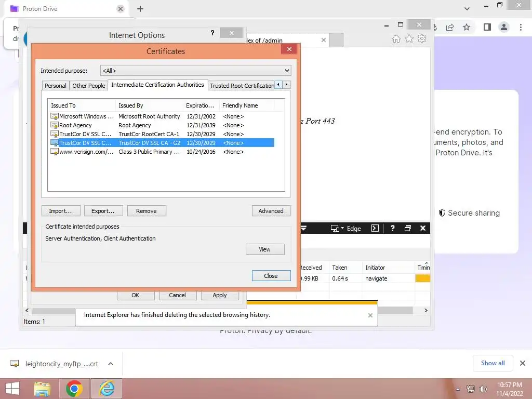532x399 pixels.
Task: Click Cancel in Internet Options
Action: (x=178, y=295)
